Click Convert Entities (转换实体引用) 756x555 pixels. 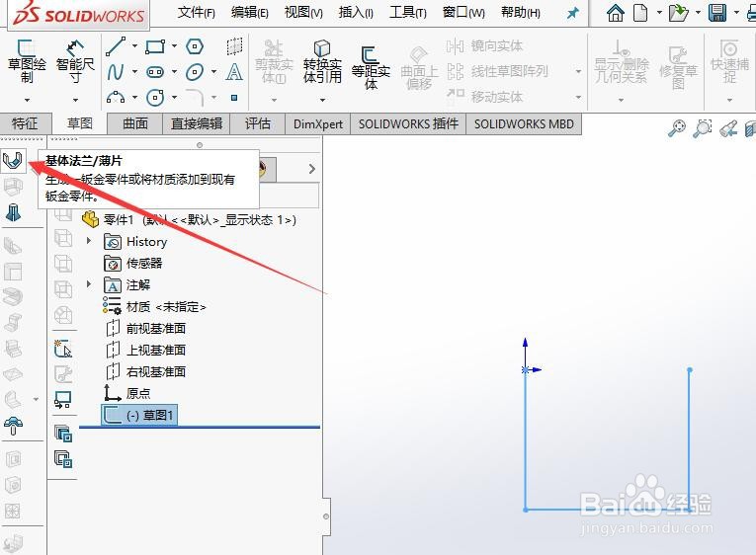322,61
